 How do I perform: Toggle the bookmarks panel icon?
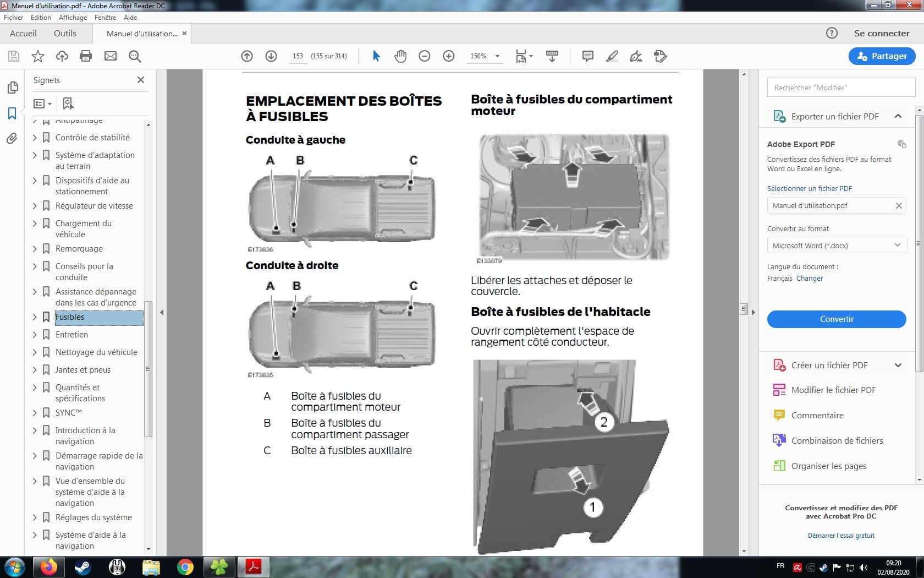point(12,113)
